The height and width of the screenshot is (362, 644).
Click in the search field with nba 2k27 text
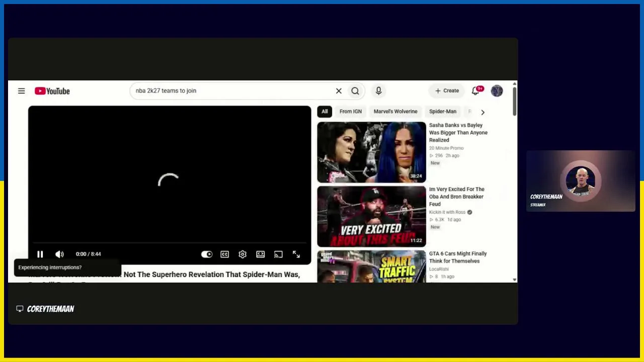pos(231,91)
